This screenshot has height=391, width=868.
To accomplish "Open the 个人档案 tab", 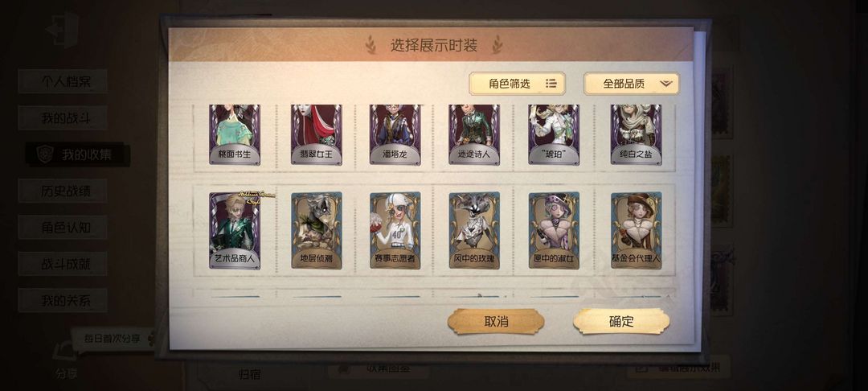I will pos(63,81).
